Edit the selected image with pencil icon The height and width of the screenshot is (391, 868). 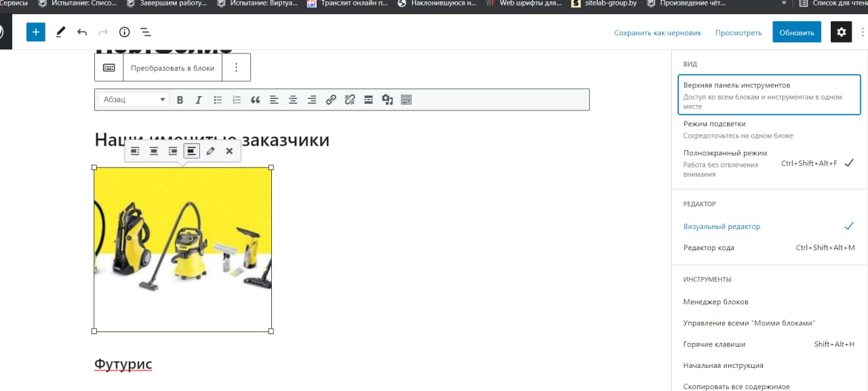pos(210,151)
